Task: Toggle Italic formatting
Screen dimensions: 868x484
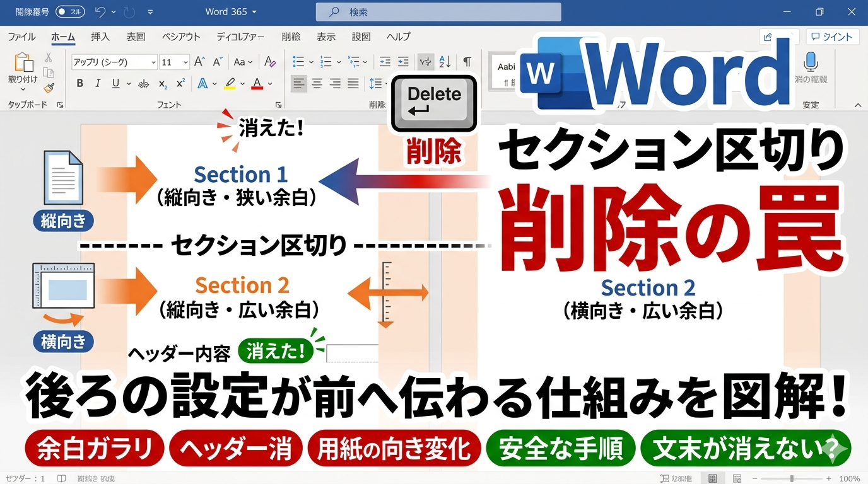Action: [x=98, y=83]
